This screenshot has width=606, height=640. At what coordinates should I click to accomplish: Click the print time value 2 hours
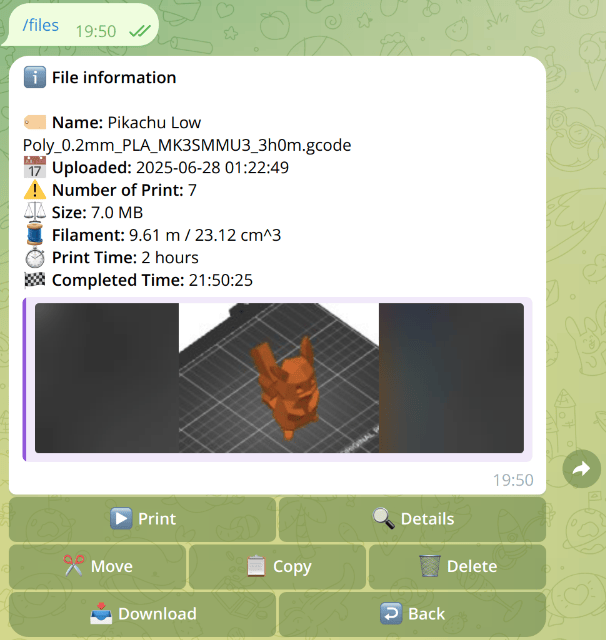tap(170, 258)
